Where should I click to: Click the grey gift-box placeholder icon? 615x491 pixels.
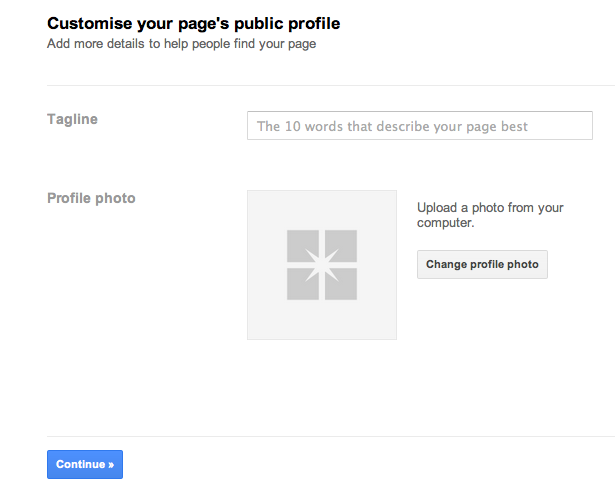coord(322,265)
